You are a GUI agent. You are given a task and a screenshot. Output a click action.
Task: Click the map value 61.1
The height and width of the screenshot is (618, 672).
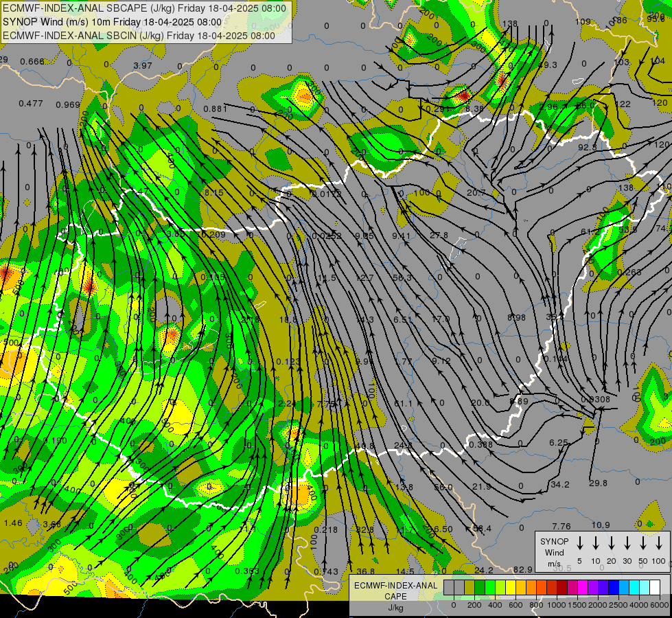404,403
